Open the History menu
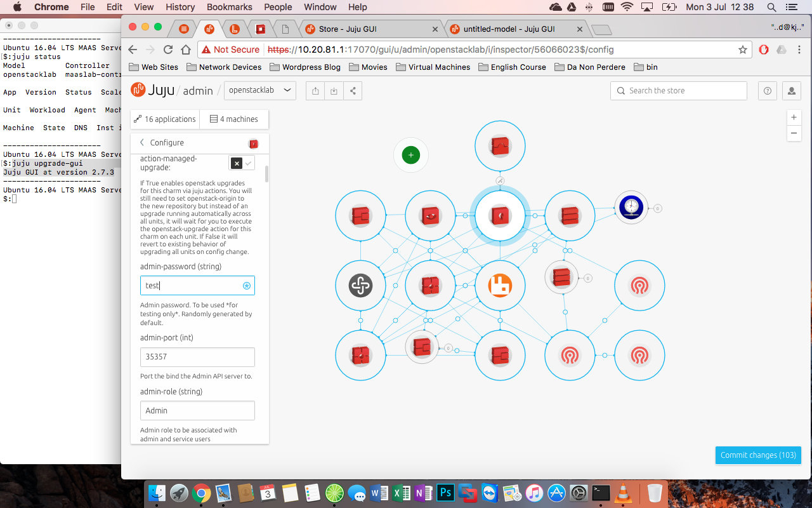Image resolution: width=812 pixels, height=508 pixels. point(180,7)
